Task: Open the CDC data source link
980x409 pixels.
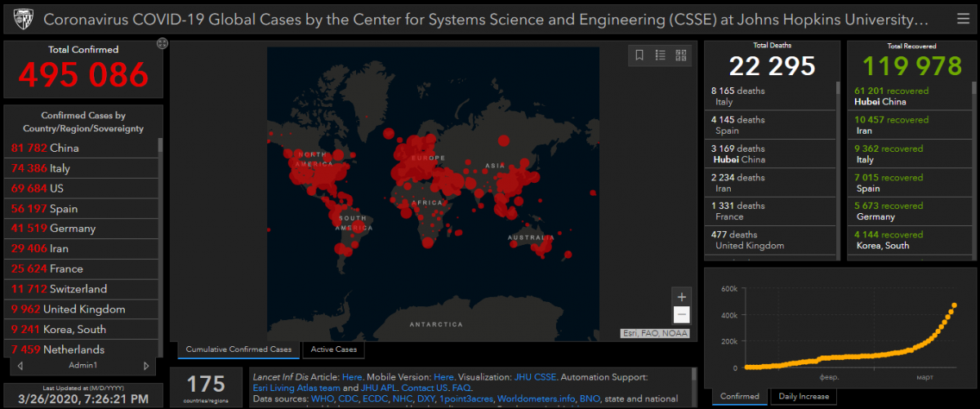Action: point(348,398)
